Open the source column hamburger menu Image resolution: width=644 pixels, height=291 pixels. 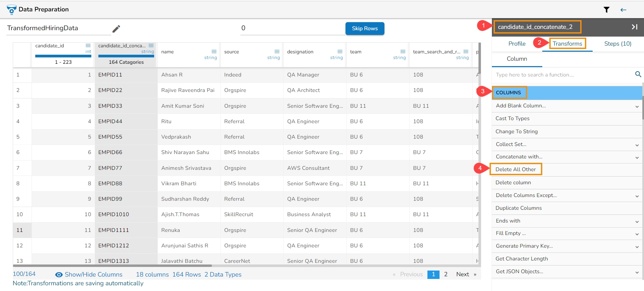277,52
